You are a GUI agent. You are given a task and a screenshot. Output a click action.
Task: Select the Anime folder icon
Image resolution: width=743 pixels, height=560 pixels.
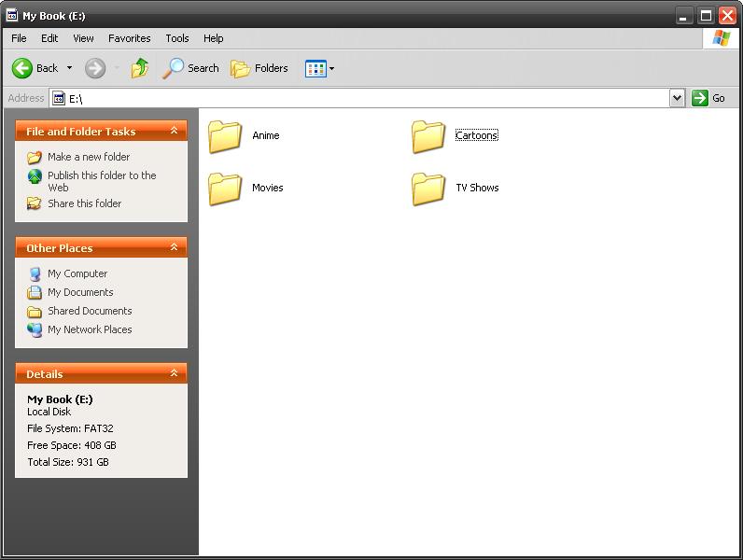[225, 136]
